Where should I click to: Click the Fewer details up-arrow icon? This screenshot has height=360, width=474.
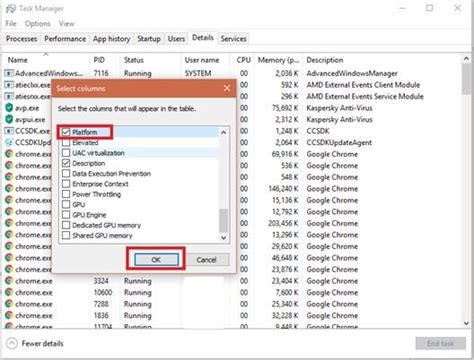12,343
